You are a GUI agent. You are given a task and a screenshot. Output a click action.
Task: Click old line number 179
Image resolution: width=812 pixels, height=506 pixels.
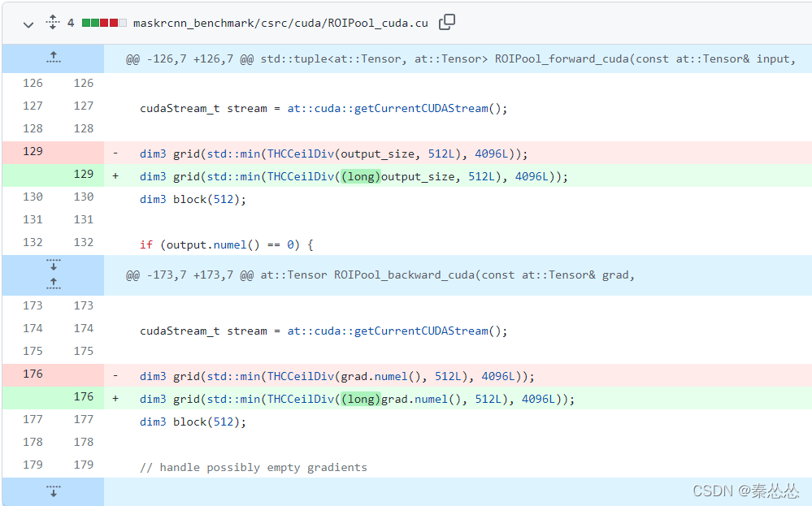[33, 465]
